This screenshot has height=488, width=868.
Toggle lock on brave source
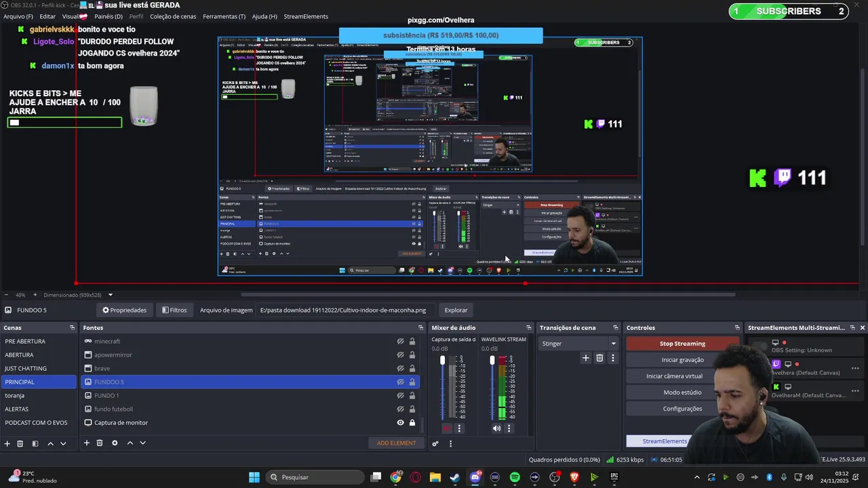click(412, 369)
